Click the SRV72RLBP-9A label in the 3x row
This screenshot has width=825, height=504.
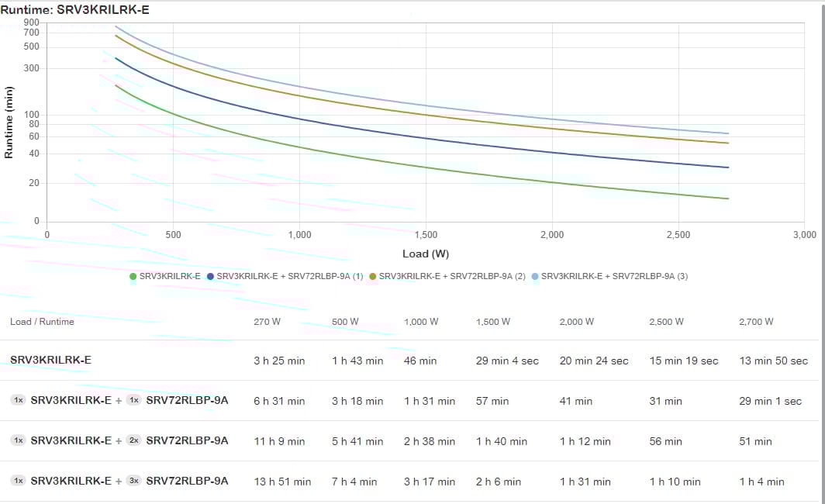coord(187,481)
